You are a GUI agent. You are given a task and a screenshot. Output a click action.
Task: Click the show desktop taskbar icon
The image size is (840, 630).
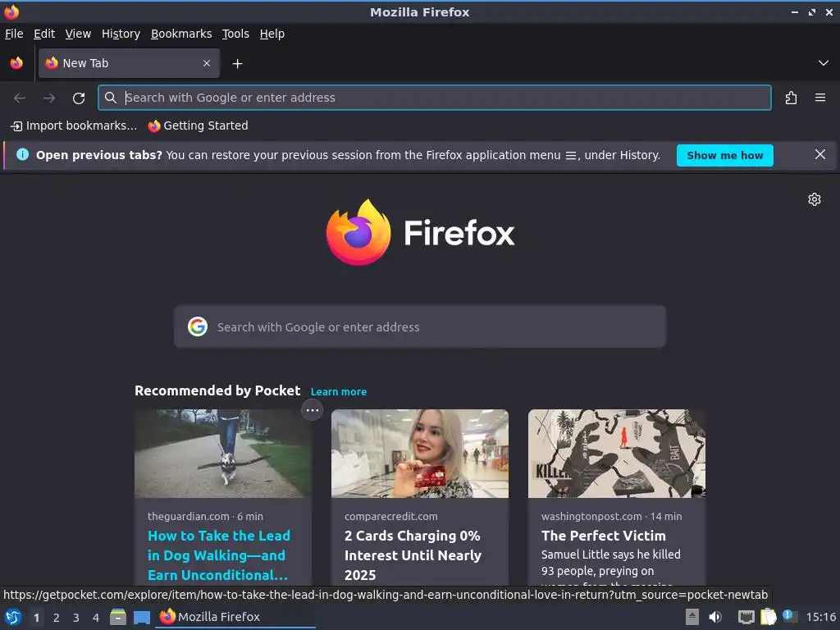pyautogui.click(x=141, y=617)
